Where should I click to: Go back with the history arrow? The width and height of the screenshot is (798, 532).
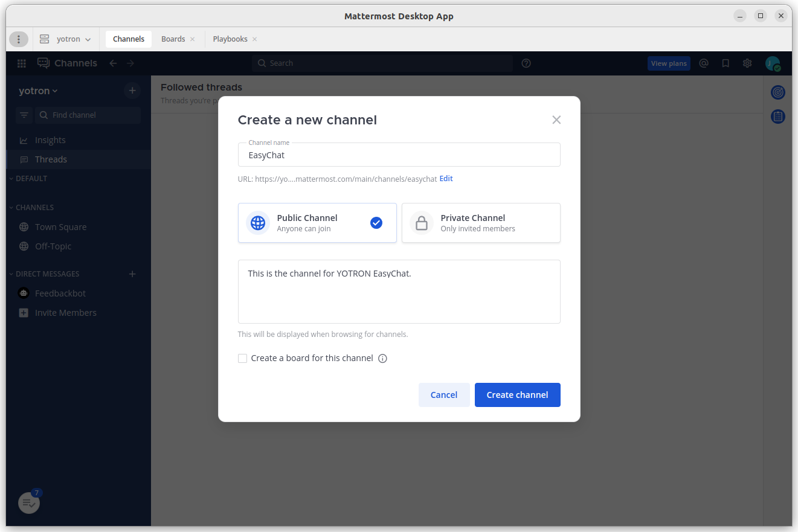click(x=113, y=63)
